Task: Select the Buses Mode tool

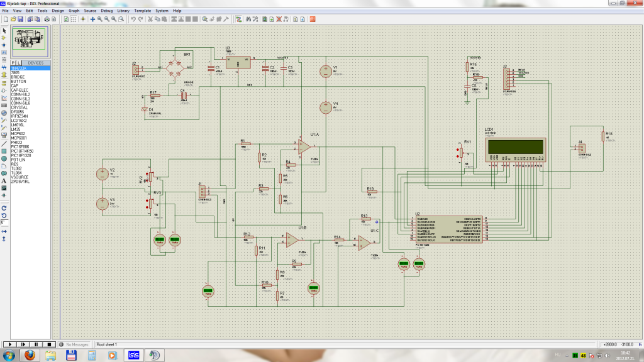Action: coord(4,67)
